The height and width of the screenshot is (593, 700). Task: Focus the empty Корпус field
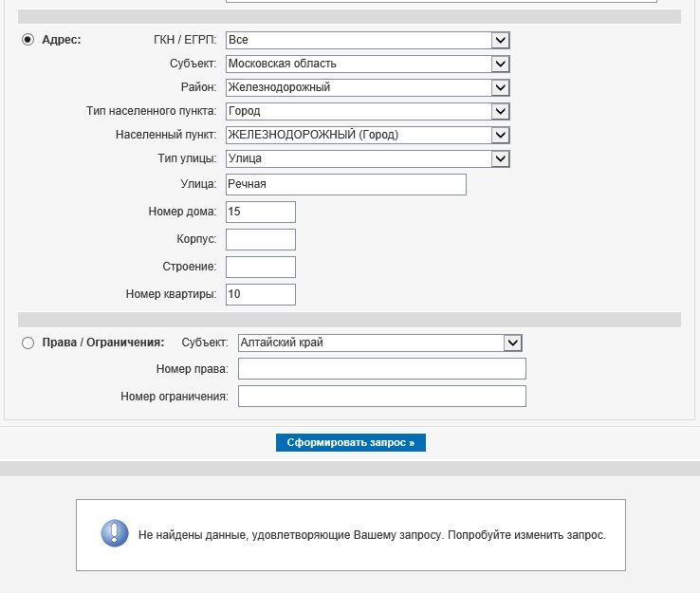pos(261,239)
